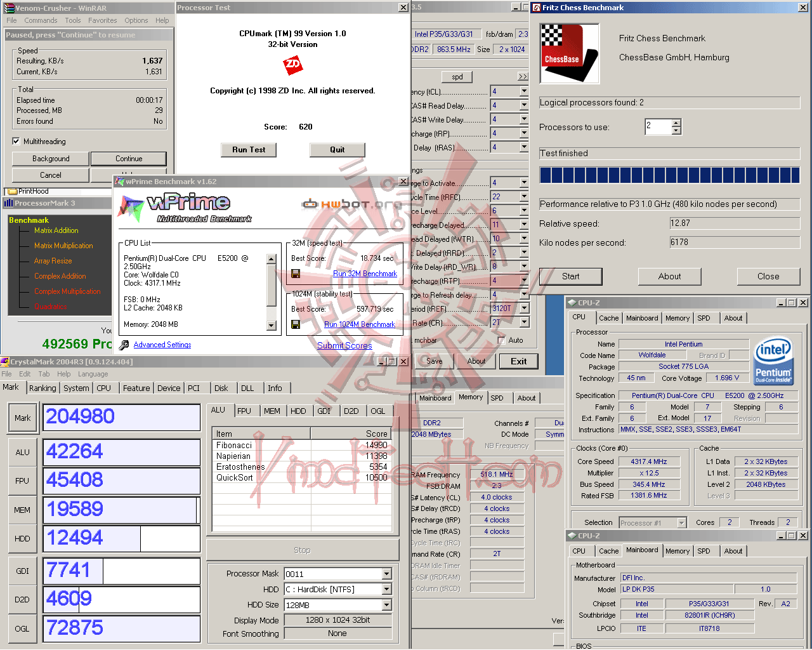Click the colorful wPrime logo graphic

point(131,208)
